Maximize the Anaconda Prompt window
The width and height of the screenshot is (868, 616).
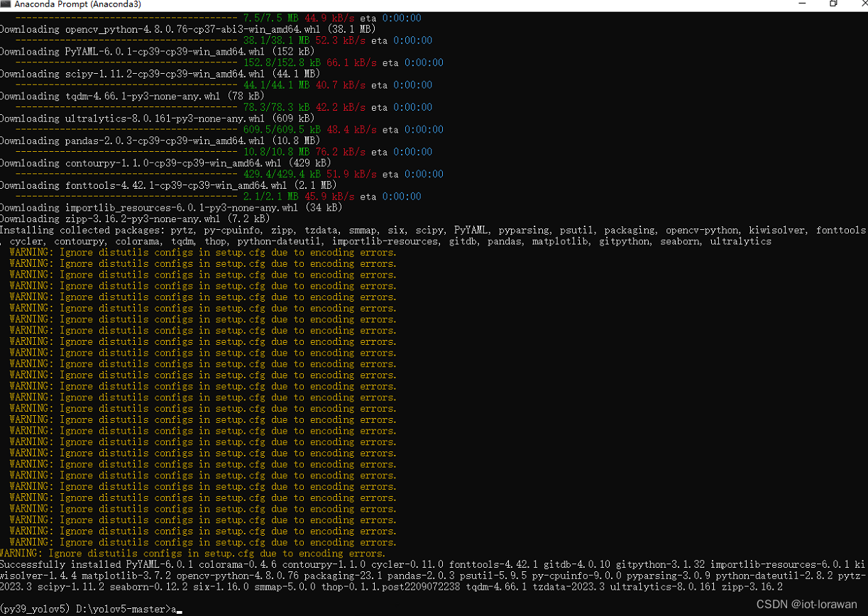tap(835, 4)
